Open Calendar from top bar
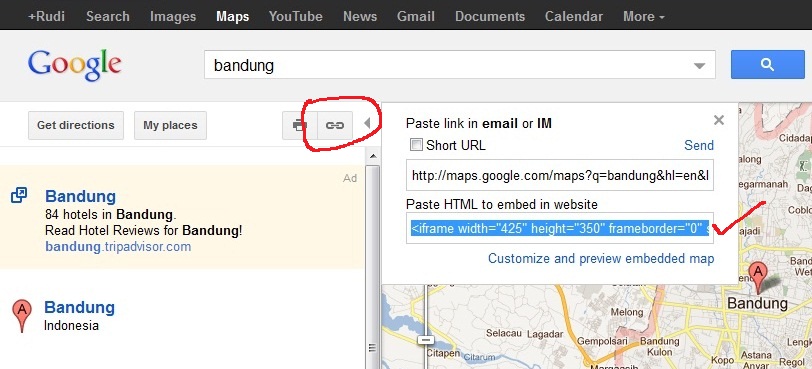This screenshot has height=369, width=812. pos(574,17)
